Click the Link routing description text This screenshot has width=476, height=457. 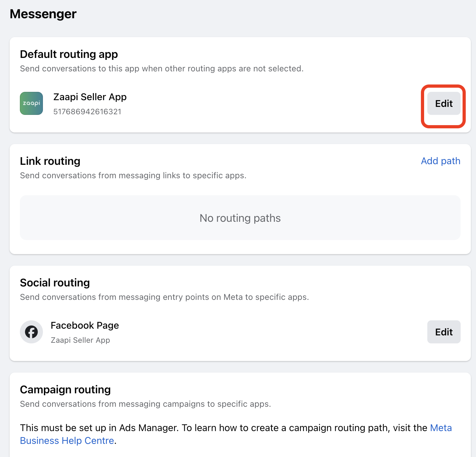pyautogui.click(x=133, y=176)
